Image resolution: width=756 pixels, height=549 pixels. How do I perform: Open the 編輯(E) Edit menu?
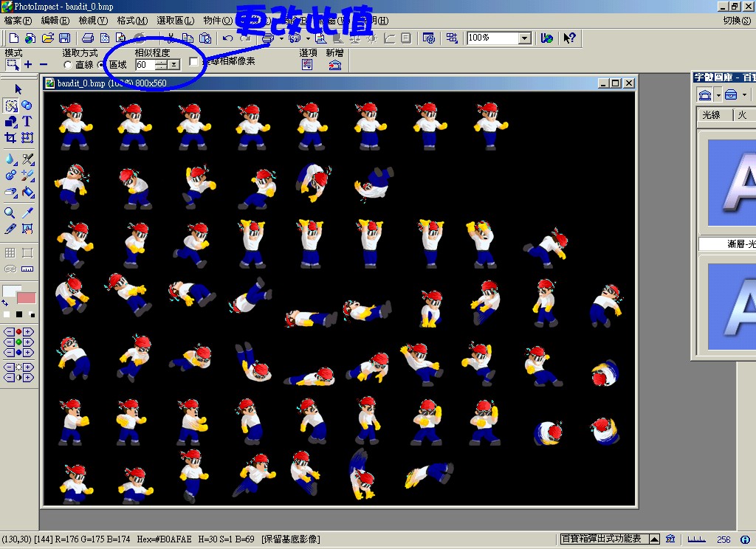pos(55,21)
